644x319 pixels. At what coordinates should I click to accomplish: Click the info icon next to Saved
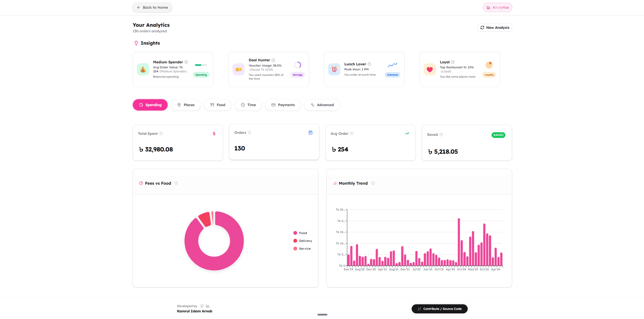tap(441, 135)
